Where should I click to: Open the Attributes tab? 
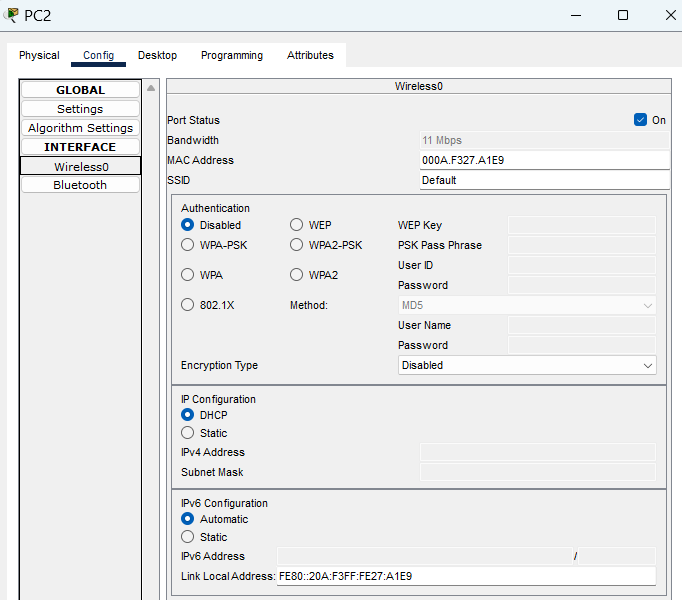pyautogui.click(x=310, y=55)
